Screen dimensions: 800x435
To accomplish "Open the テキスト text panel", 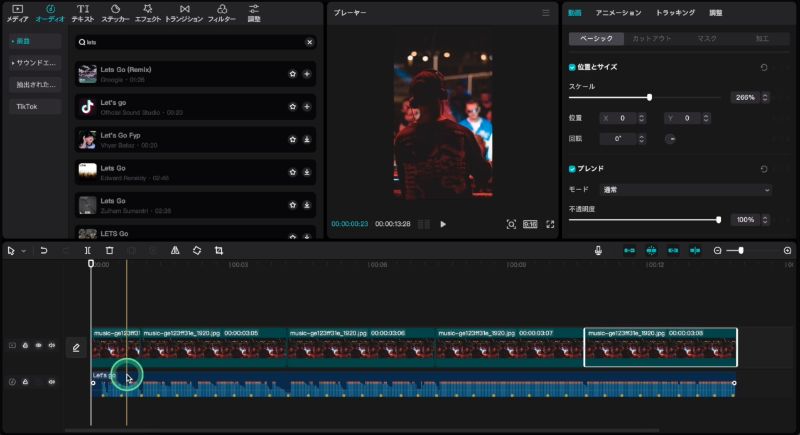I will coord(83,13).
